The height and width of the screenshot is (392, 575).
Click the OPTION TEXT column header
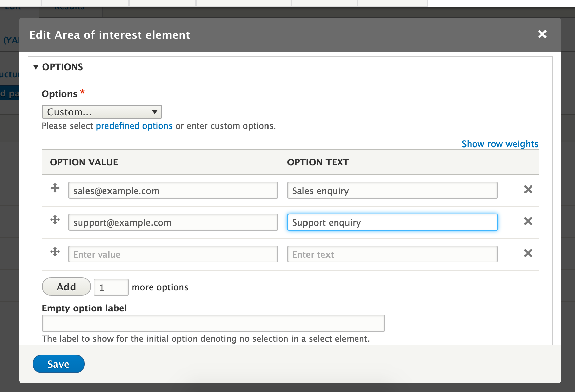click(318, 162)
